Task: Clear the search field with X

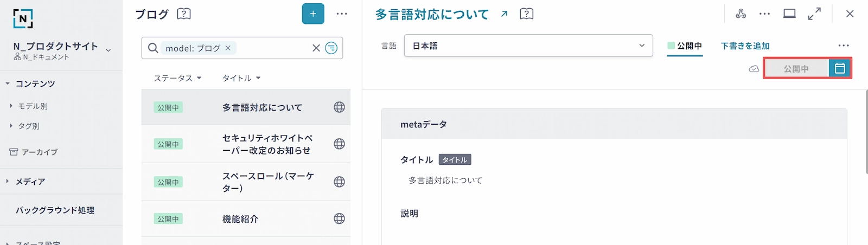Action: (316, 48)
